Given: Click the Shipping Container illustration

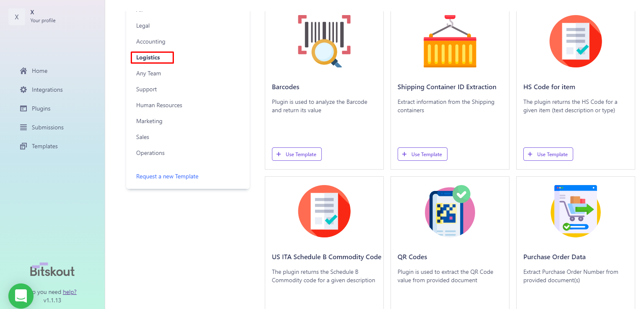Looking at the screenshot, I should tap(450, 41).
